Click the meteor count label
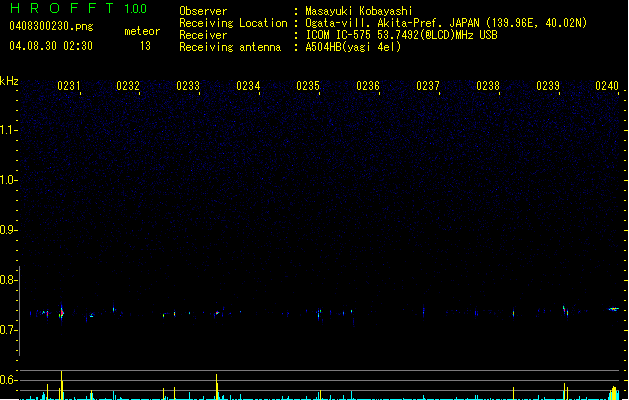Screen dimensions: 629x400 click(x=142, y=31)
